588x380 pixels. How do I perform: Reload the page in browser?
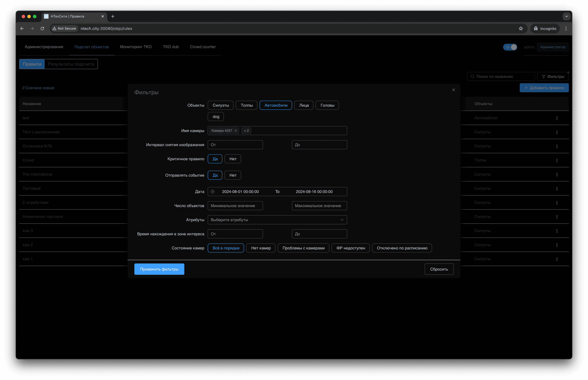(42, 28)
